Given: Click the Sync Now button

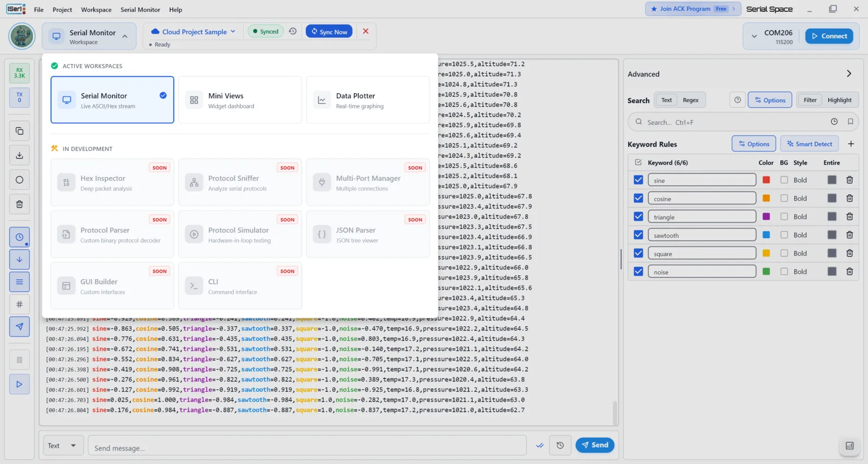Looking at the screenshot, I should 329,31.
